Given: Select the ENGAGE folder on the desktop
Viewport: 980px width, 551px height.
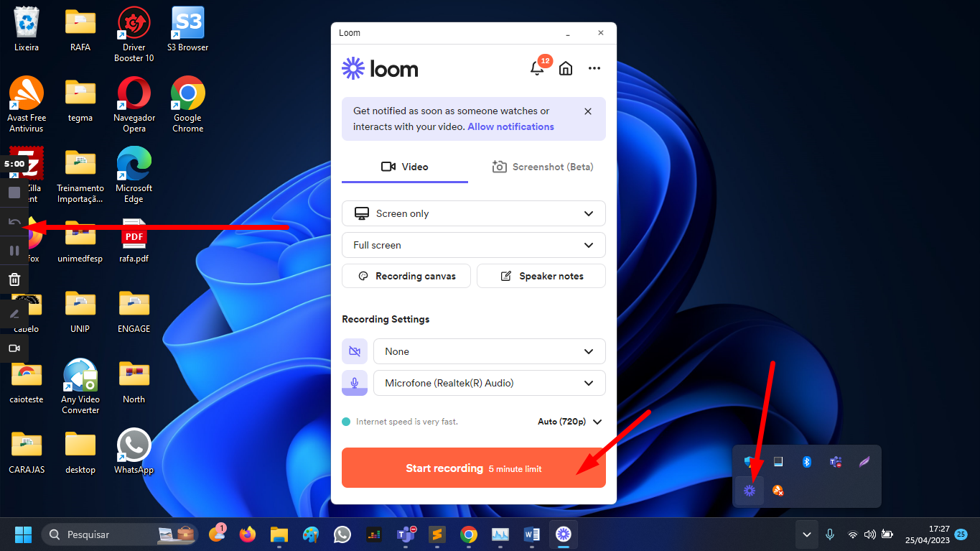Looking at the screenshot, I should 134,312.
